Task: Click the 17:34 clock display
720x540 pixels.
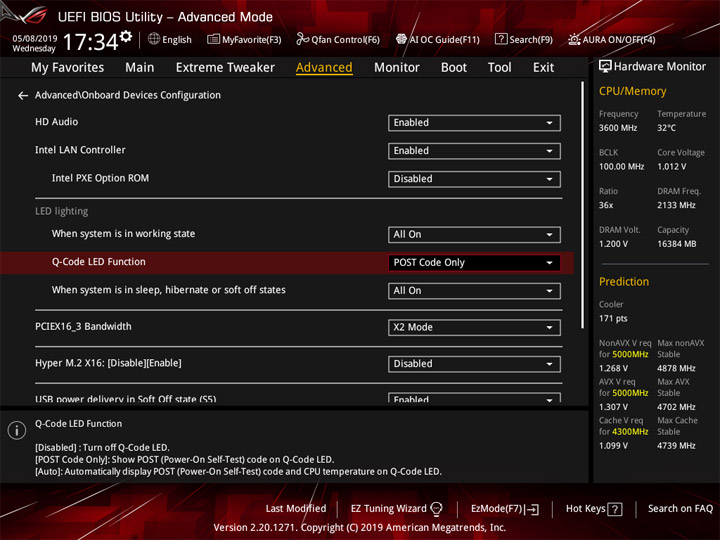Action: 90,42
